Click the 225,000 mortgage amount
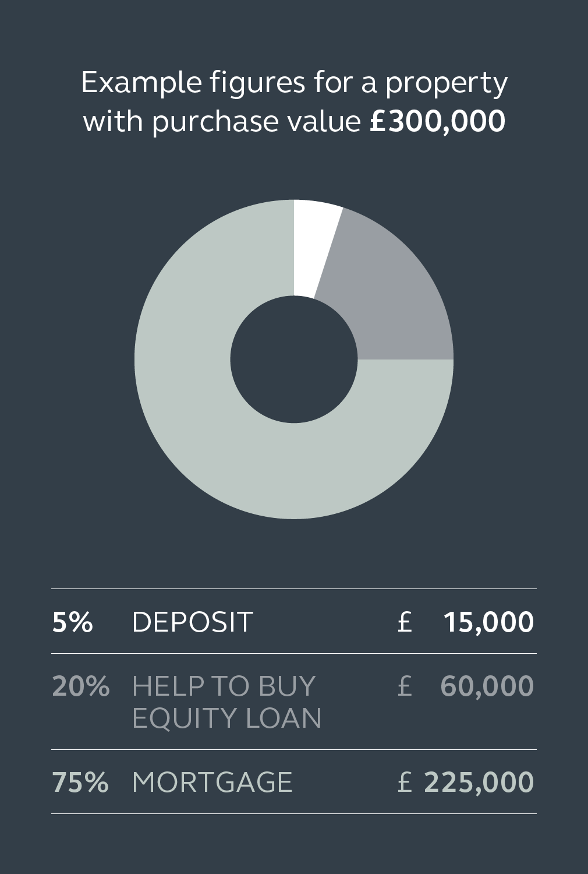Image resolution: width=588 pixels, height=874 pixels. click(x=479, y=783)
